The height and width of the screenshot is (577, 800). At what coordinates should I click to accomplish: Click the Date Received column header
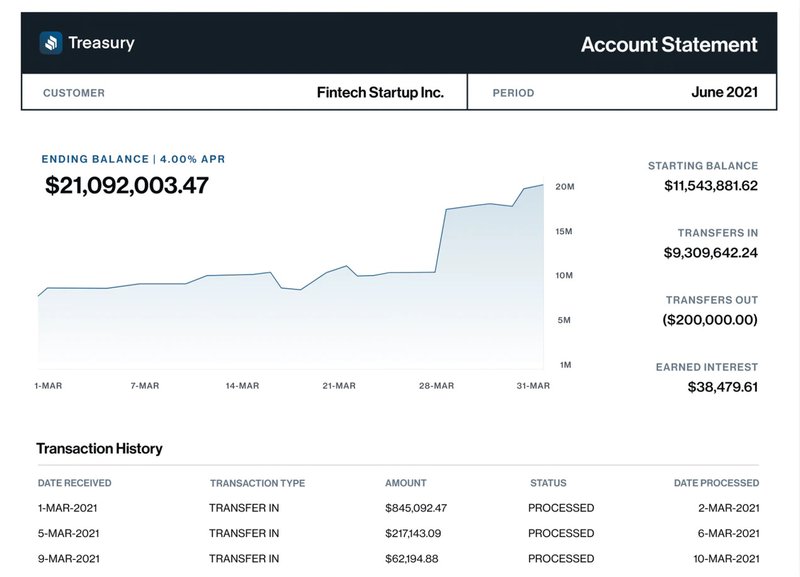pyautogui.click(x=74, y=483)
